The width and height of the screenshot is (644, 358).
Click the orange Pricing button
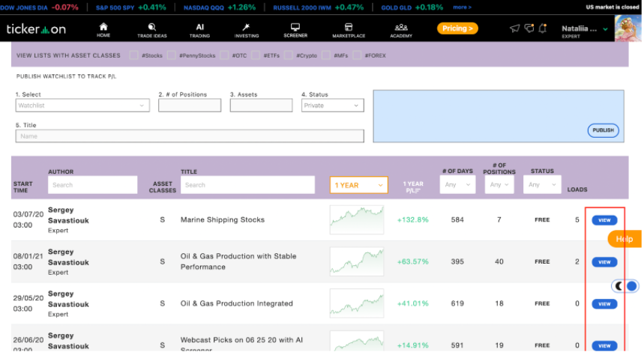click(457, 28)
